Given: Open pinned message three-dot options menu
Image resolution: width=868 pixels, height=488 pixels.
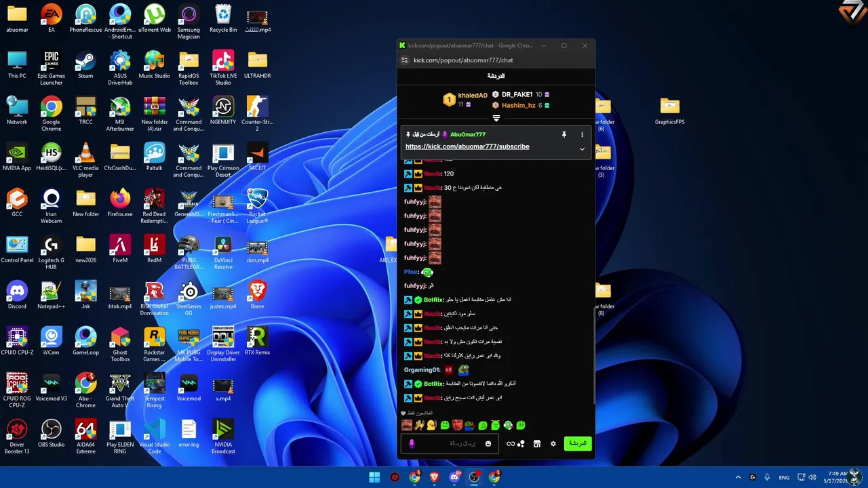Looking at the screenshot, I should [x=582, y=135].
